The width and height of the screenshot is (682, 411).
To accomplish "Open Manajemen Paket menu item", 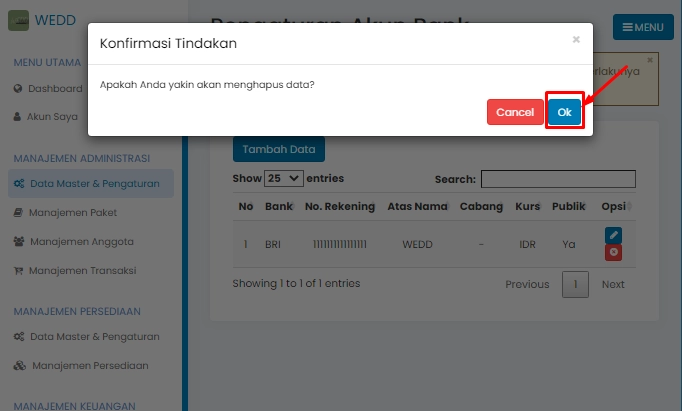I will point(73,213).
